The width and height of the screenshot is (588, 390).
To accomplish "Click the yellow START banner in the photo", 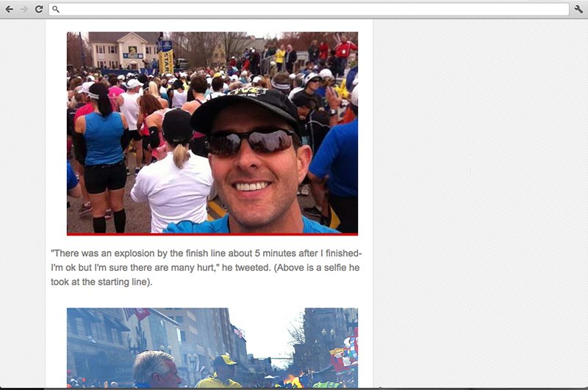I will (x=166, y=57).
